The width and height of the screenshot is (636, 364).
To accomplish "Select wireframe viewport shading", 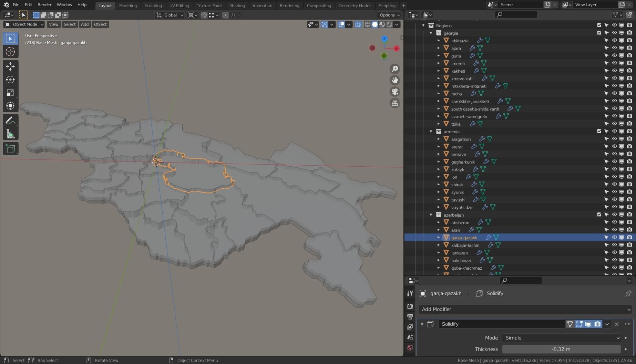I will click(x=368, y=24).
